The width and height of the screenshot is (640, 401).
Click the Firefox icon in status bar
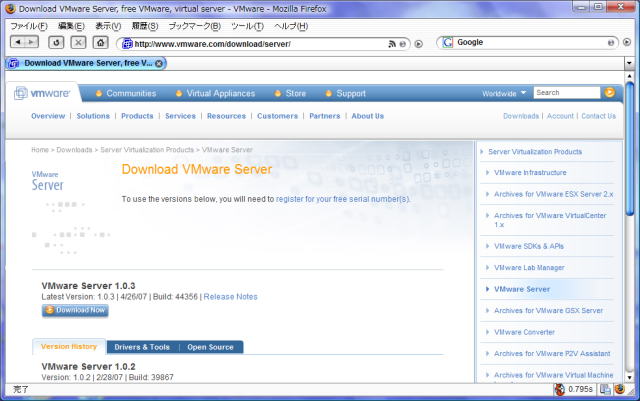click(x=620, y=389)
